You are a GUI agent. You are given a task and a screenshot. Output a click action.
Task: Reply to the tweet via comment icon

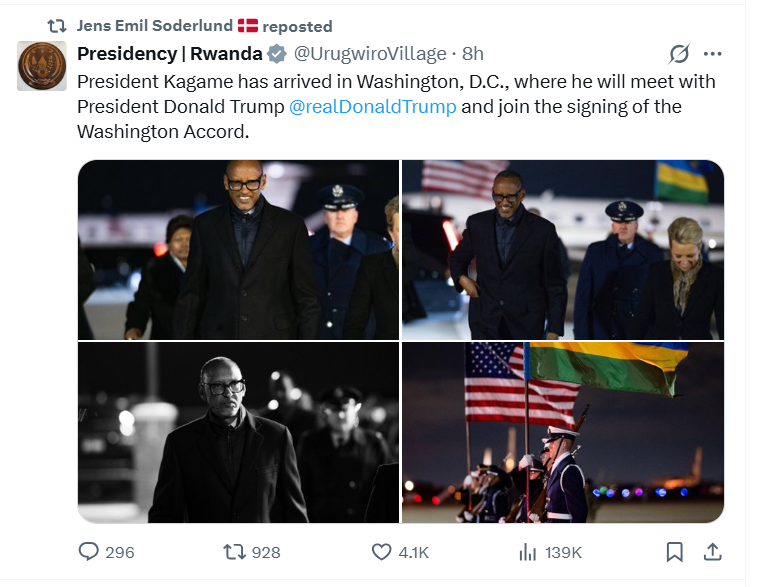click(89, 552)
